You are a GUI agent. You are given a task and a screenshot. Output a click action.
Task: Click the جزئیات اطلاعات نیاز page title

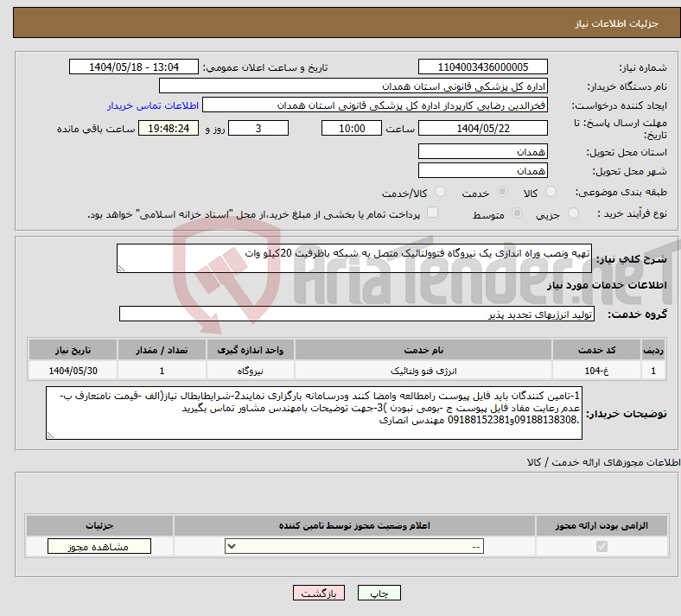point(617,23)
